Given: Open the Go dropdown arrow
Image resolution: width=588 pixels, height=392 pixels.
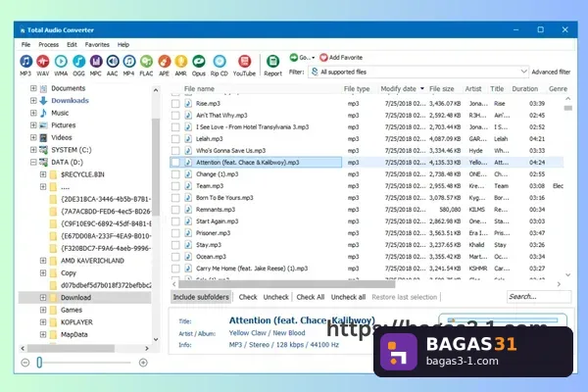Looking at the screenshot, I should pos(314,58).
